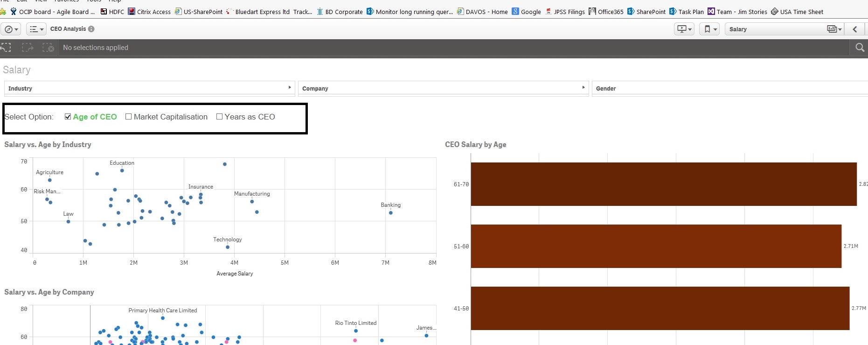The height and width of the screenshot is (345, 868).
Task: Click the CEO Analysis app title
Action: click(68, 29)
